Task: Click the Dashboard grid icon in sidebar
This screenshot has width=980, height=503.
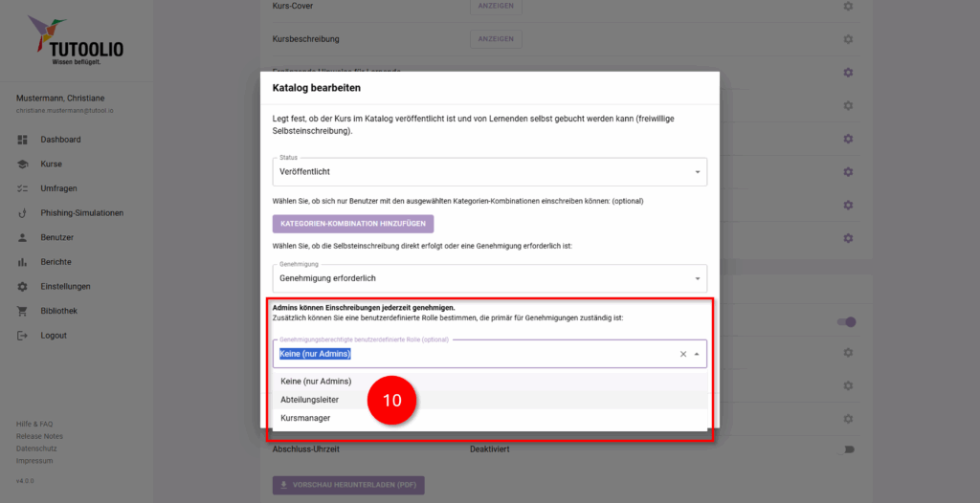Action: [22, 140]
